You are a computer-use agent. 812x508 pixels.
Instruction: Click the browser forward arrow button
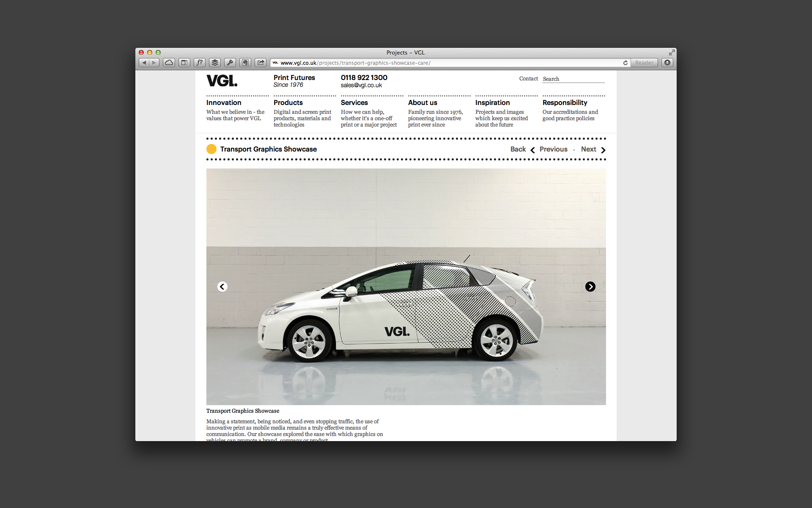click(154, 63)
